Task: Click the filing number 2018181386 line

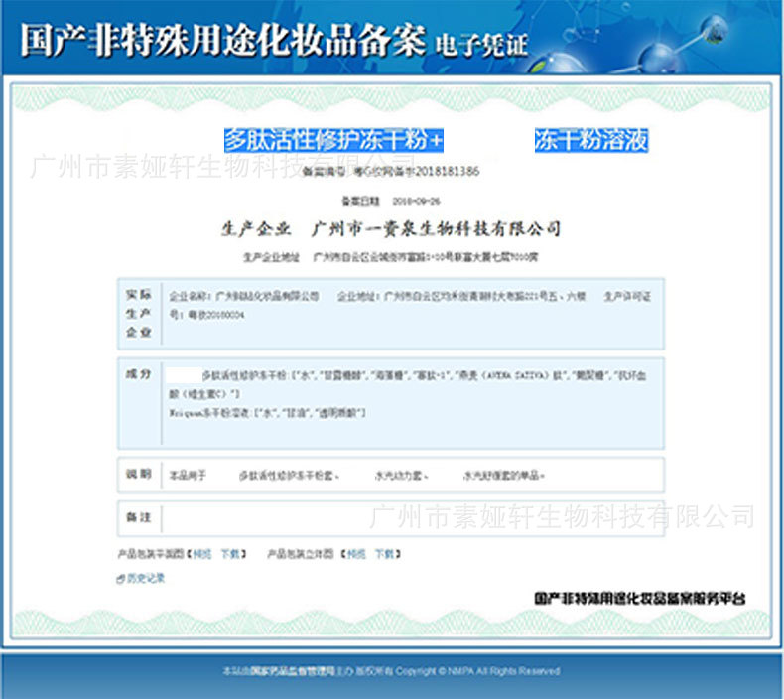Action: [x=391, y=171]
